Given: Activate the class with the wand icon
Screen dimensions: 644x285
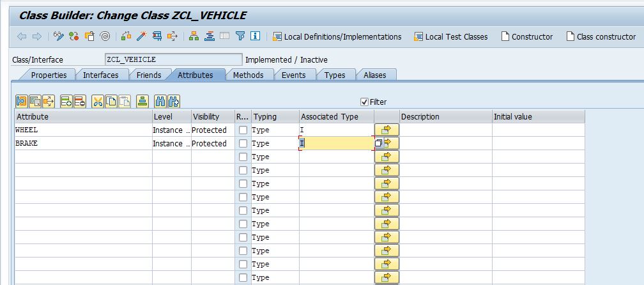Looking at the screenshot, I should 142,36.
